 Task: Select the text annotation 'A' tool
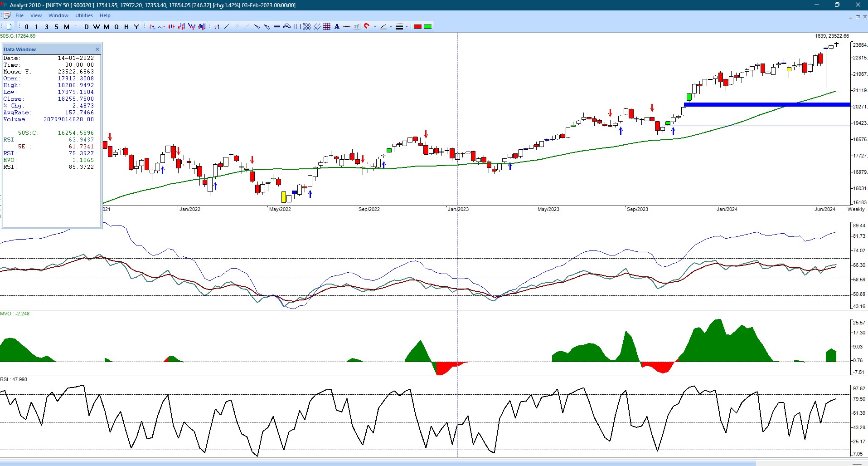[x=337, y=27]
